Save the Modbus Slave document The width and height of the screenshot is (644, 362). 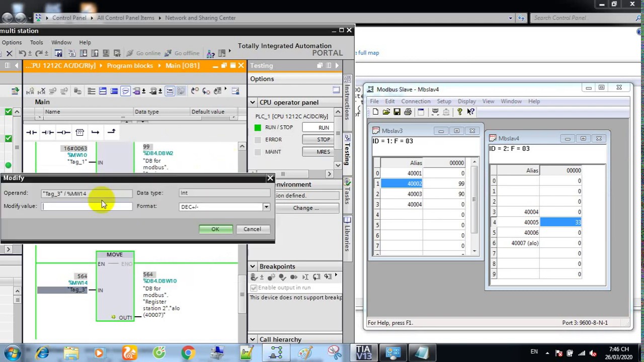point(397,112)
